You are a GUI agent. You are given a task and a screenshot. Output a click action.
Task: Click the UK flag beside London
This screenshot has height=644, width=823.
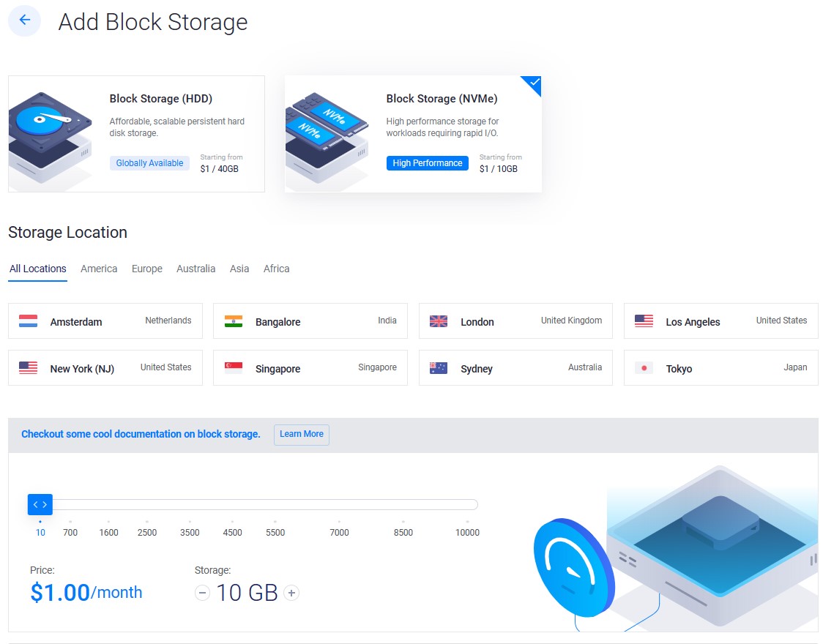(x=439, y=320)
